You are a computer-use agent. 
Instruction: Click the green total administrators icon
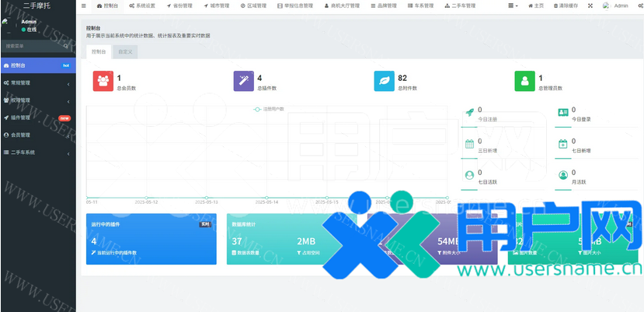coord(524,81)
